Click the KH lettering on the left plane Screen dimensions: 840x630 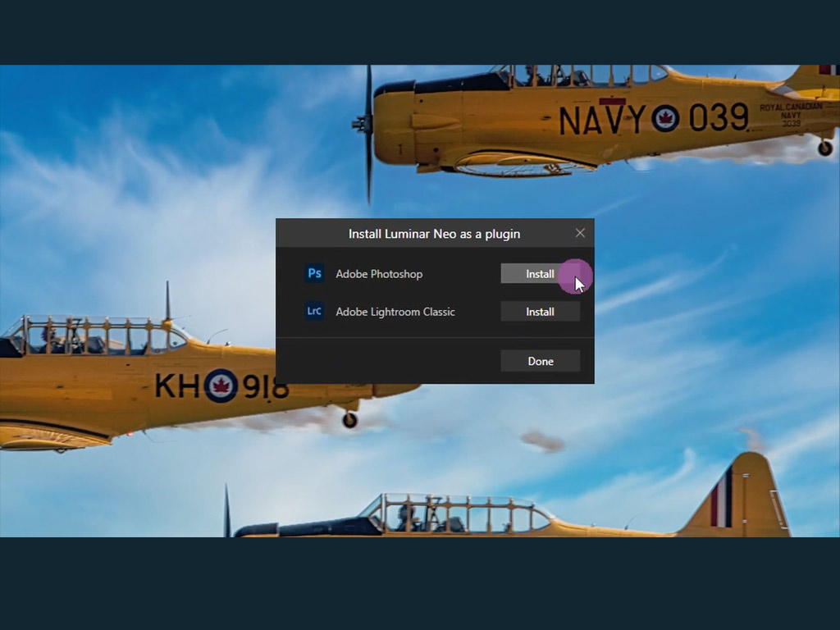[x=176, y=386]
